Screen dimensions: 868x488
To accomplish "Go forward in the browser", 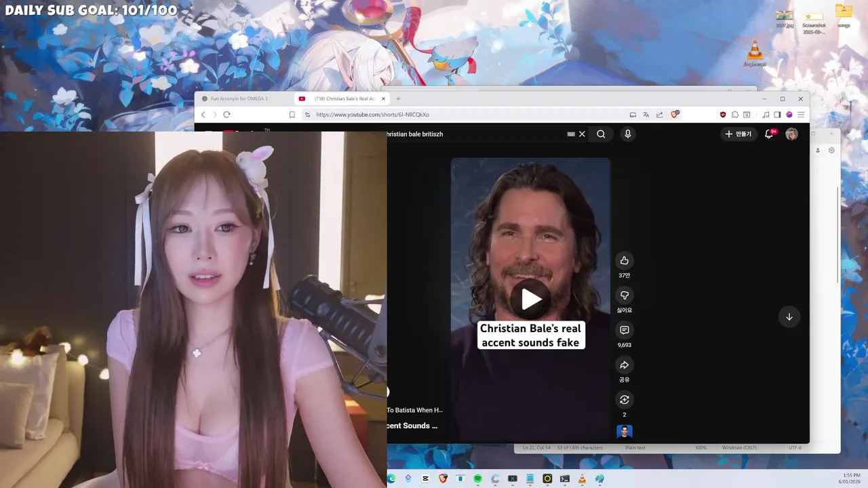I will (215, 115).
